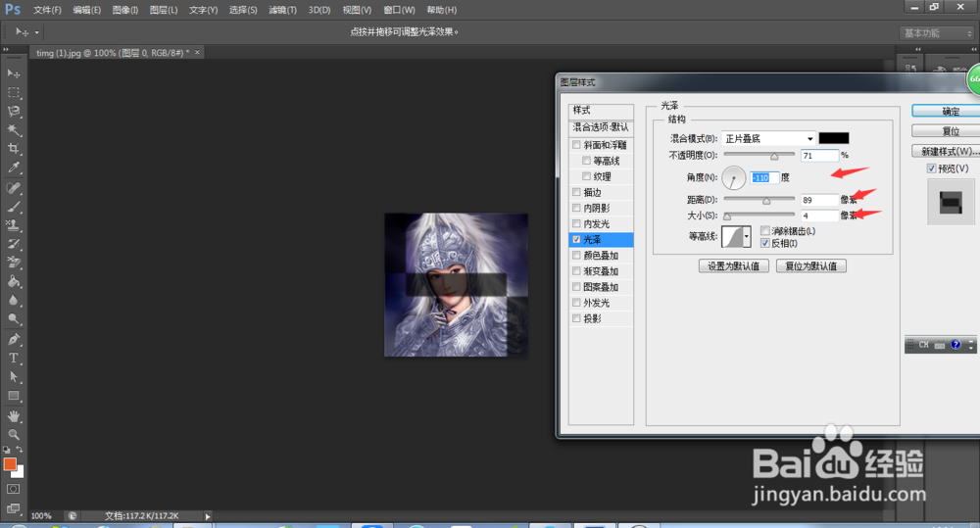Enable the 内阴影 style checkbox
The width and height of the screenshot is (980, 528).
[x=576, y=208]
